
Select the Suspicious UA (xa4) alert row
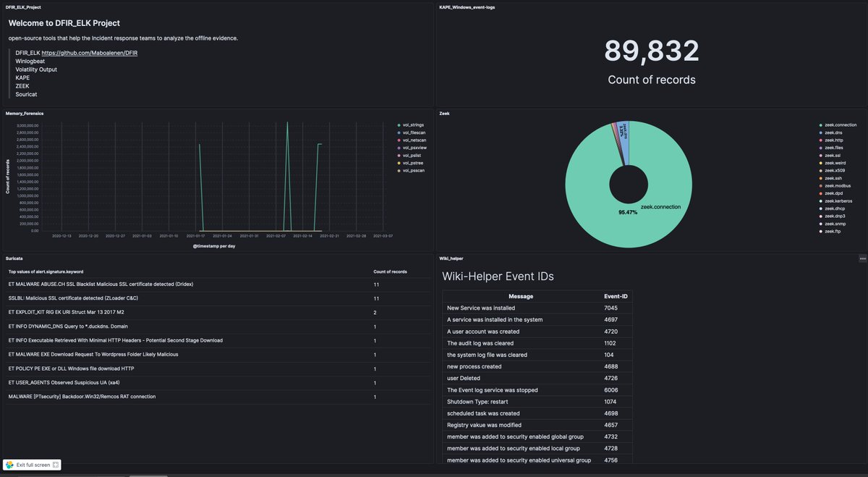pos(217,383)
